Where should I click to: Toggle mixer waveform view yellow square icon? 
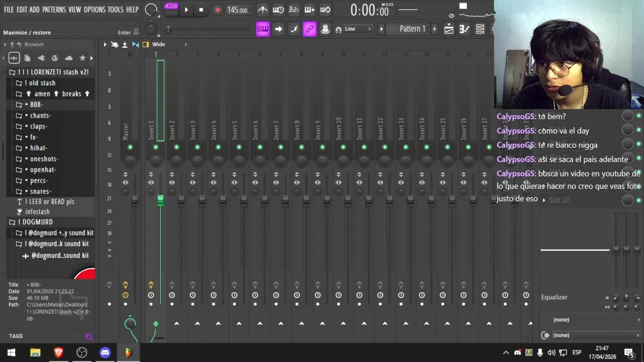(145, 44)
